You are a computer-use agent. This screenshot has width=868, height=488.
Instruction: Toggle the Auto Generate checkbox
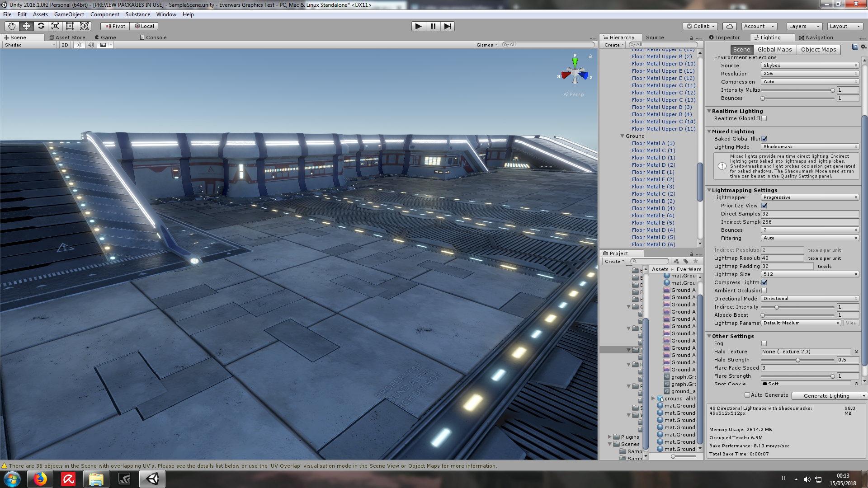point(747,395)
